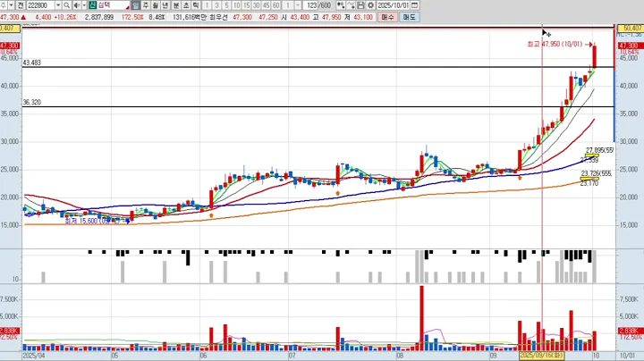This screenshot has width=644, height=361.
Task: Click the latest red candlestick at 10/01
Action: click(x=594, y=56)
